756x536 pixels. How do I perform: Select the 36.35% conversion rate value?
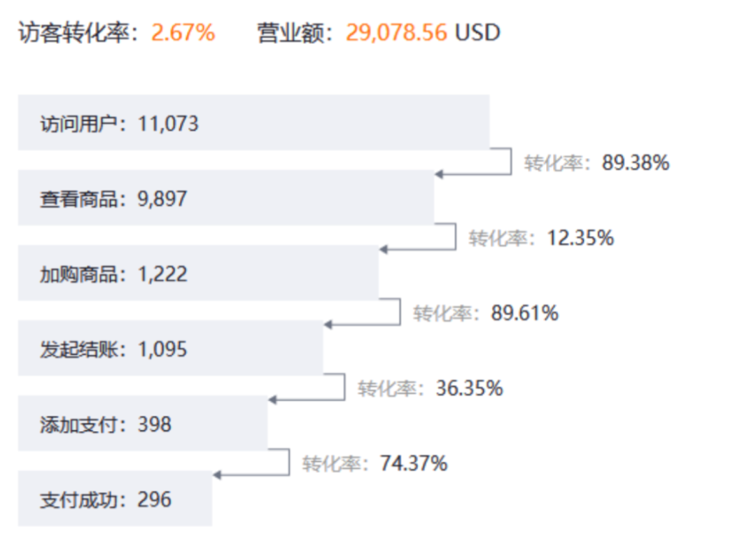(469, 388)
